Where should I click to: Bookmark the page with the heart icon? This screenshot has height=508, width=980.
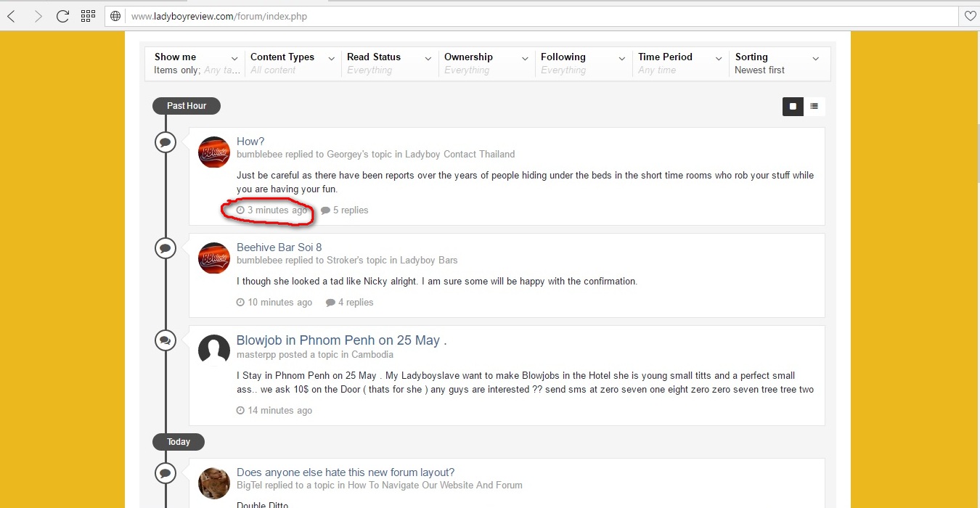[x=970, y=16]
